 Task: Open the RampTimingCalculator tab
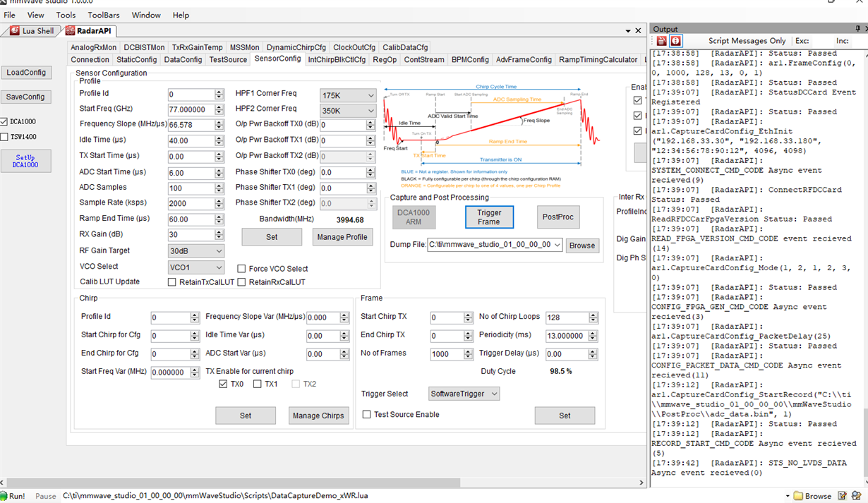(598, 60)
